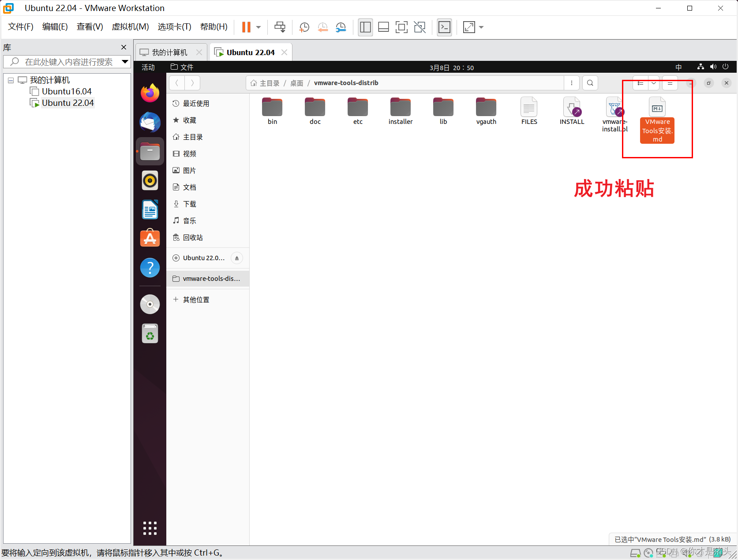Open Files hamburger menu
Image resolution: width=738 pixels, height=560 pixels.
pyautogui.click(x=670, y=83)
